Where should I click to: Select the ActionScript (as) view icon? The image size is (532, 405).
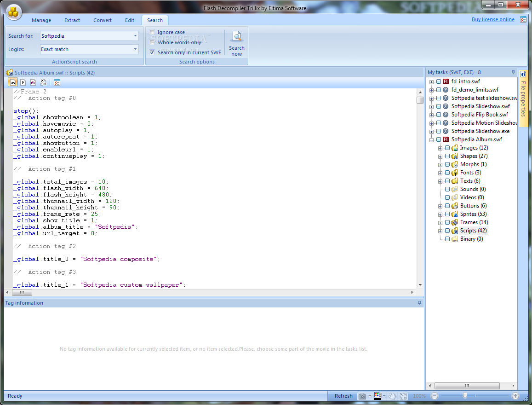click(13, 82)
